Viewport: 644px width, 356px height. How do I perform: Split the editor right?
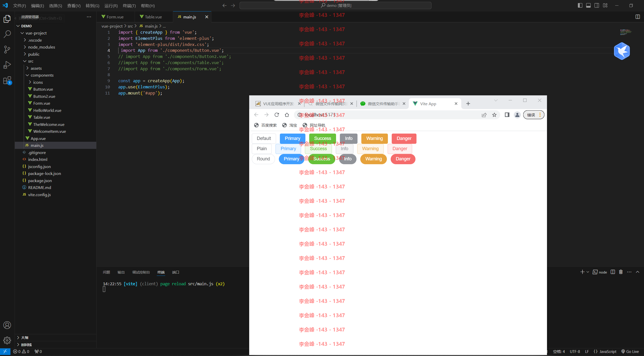tap(638, 17)
